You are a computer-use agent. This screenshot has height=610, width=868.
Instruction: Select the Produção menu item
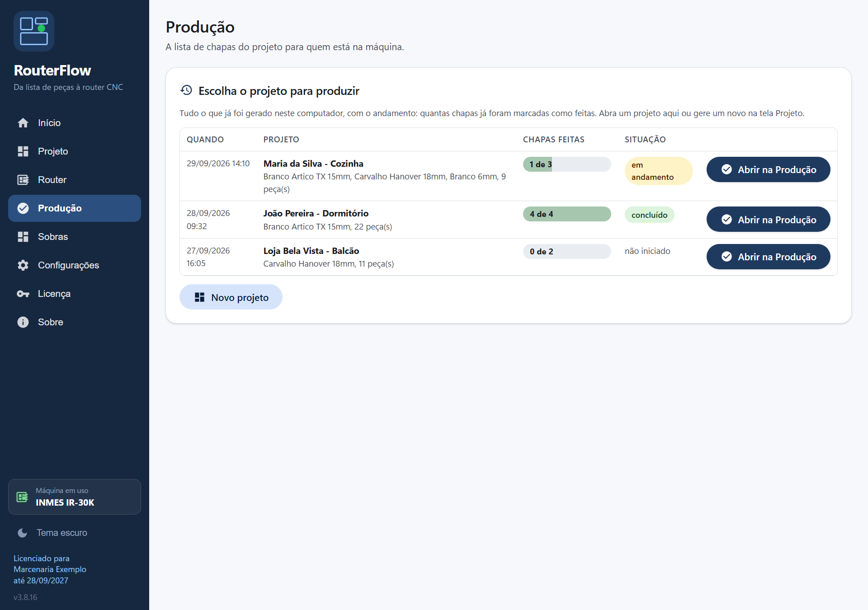pyautogui.click(x=75, y=208)
